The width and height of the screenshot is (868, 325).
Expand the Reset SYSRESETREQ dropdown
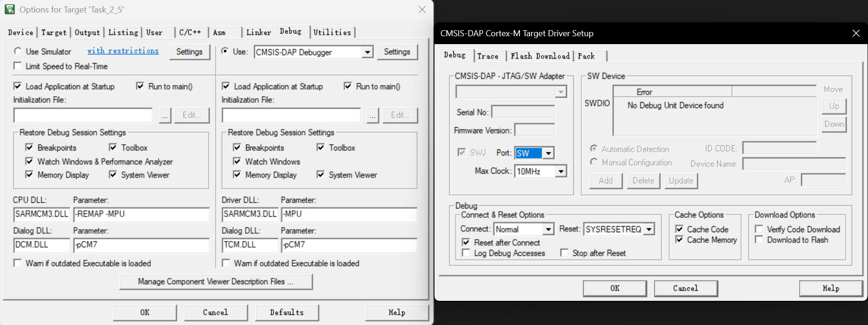(649, 229)
